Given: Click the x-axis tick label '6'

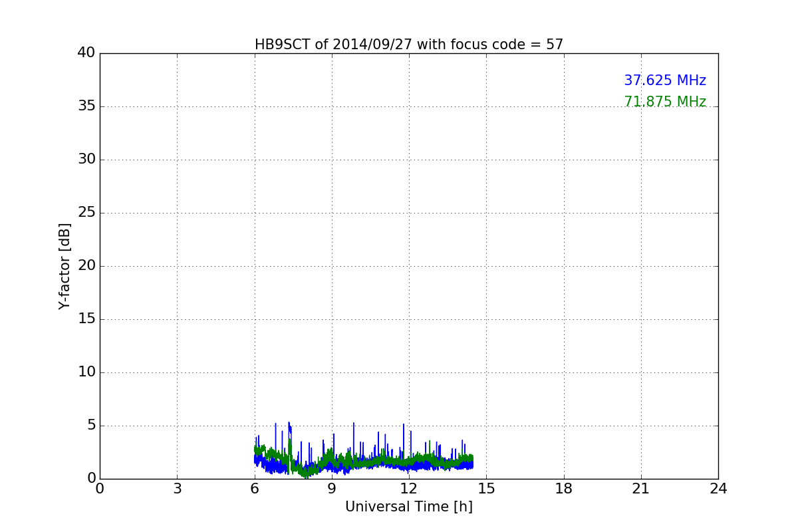Looking at the screenshot, I should tap(255, 489).
